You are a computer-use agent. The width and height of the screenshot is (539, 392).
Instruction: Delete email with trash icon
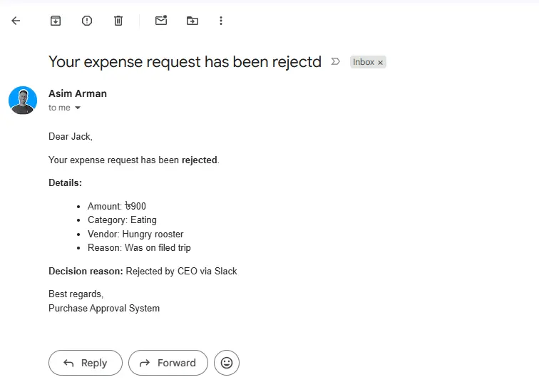click(118, 21)
